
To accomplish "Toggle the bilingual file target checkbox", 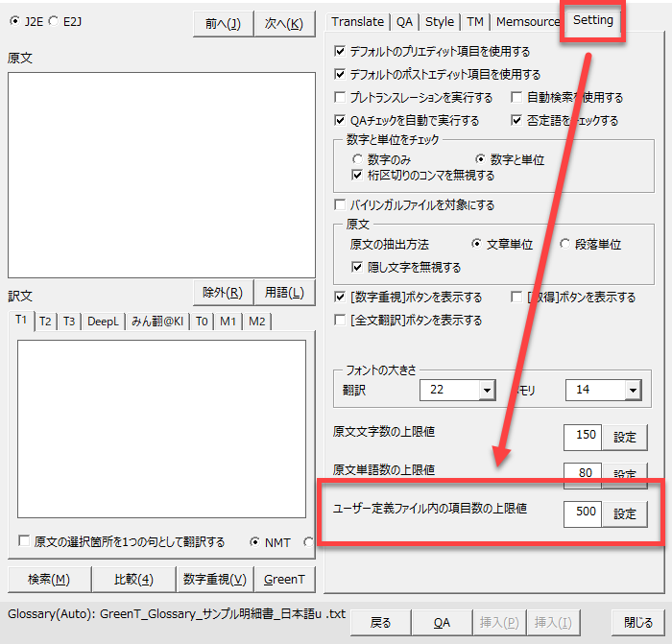I will click(340, 205).
